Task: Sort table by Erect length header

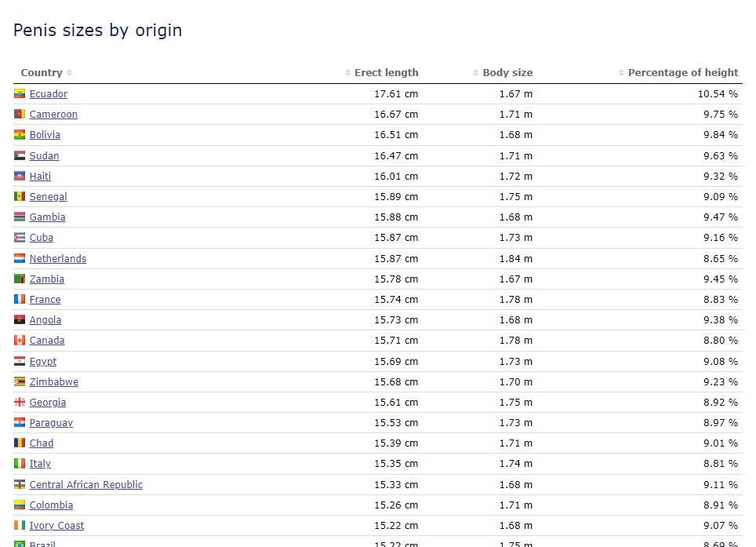Action: 386,73
